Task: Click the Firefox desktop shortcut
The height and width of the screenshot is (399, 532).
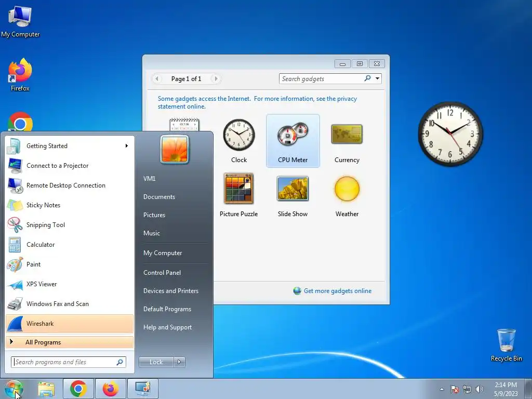Action: click(20, 75)
